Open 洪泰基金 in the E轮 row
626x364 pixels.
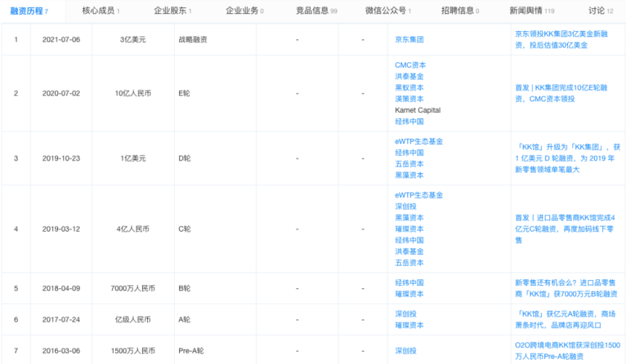[409, 77]
